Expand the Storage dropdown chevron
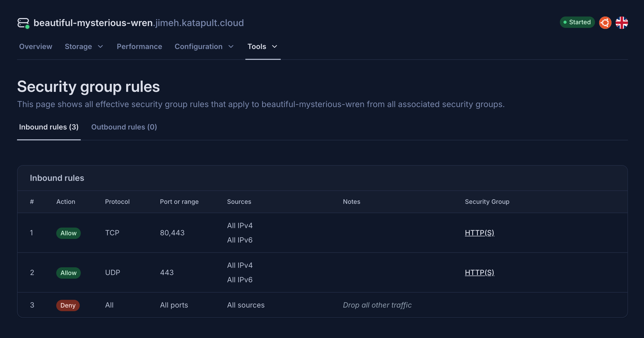Image resolution: width=644 pixels, height=338 pixels. [101, 47]
